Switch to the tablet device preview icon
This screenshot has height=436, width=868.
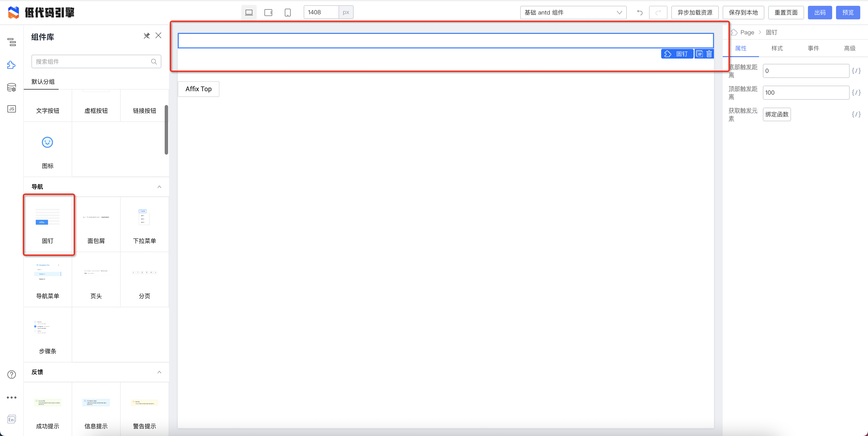[268, 12]
